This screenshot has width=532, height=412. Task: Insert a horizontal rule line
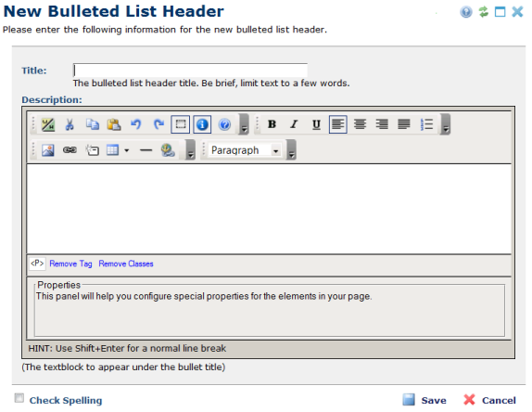pyautogui.click(x=146, y=149)
